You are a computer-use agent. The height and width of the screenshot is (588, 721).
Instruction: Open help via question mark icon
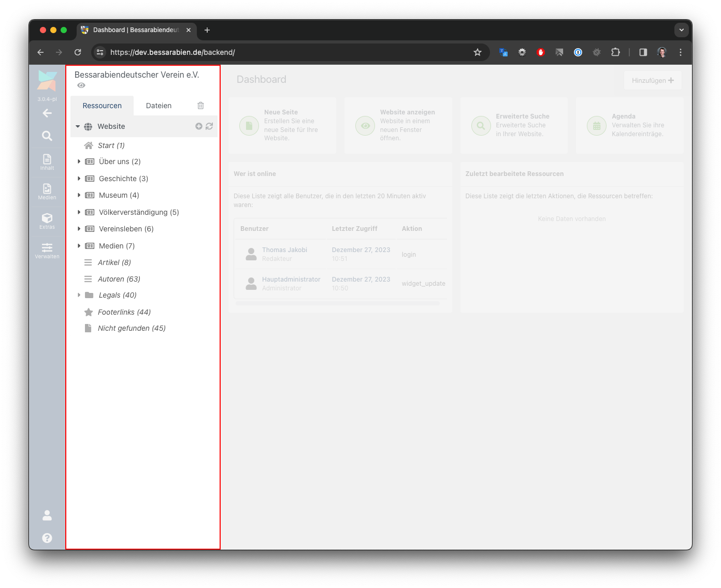[47, 538]
